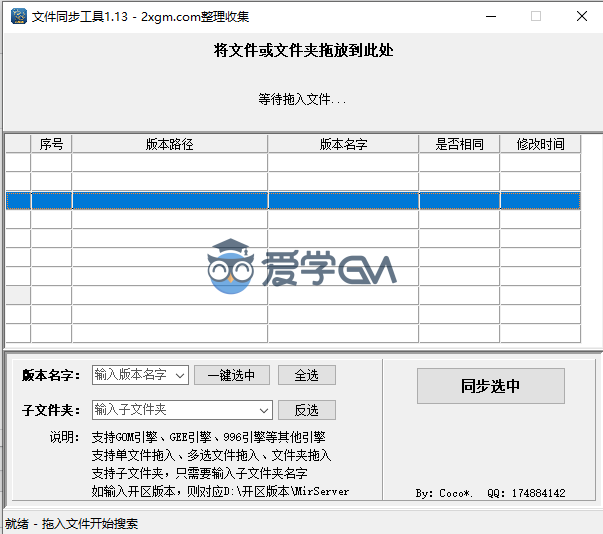Select the highlighted blue table row

(x=300, y=200)
